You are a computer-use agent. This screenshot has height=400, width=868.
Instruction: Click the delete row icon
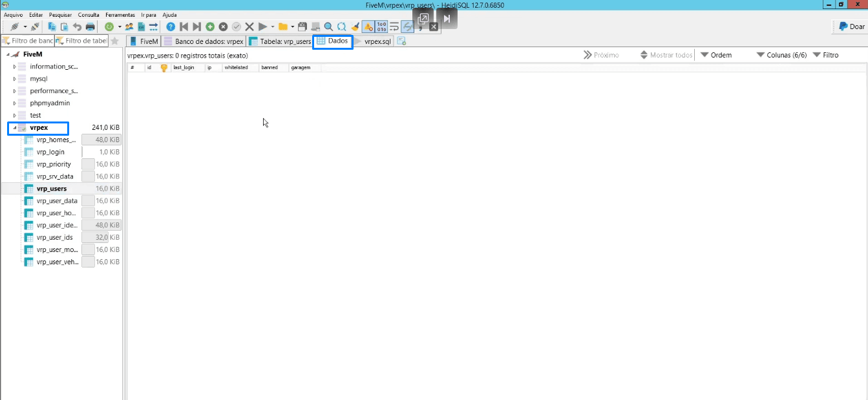(223, 26)
